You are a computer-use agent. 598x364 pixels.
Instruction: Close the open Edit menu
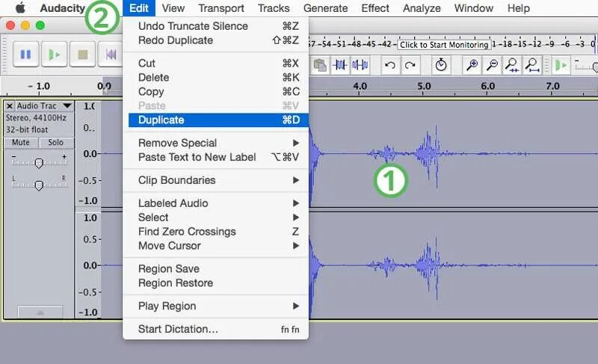[139, 8]
